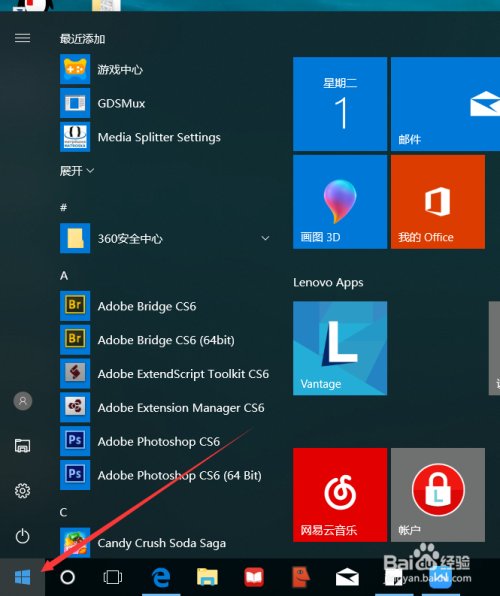Open the red book app on taskbar
The image size is (500, 596).
point(254,577)
